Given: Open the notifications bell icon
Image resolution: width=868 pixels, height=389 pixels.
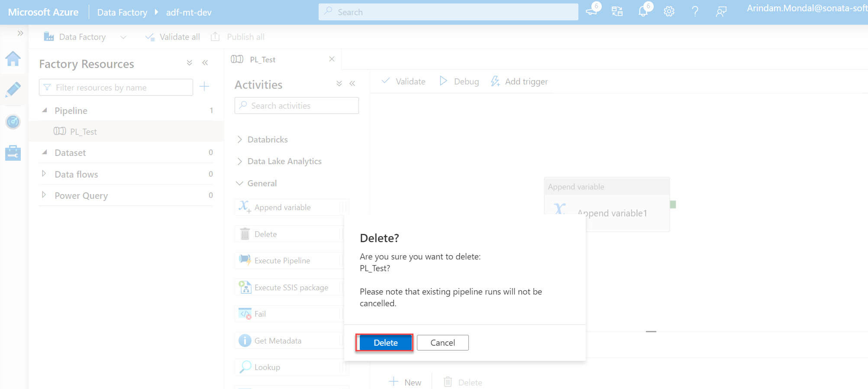Looking at the screenshot, I should [644, 11].
